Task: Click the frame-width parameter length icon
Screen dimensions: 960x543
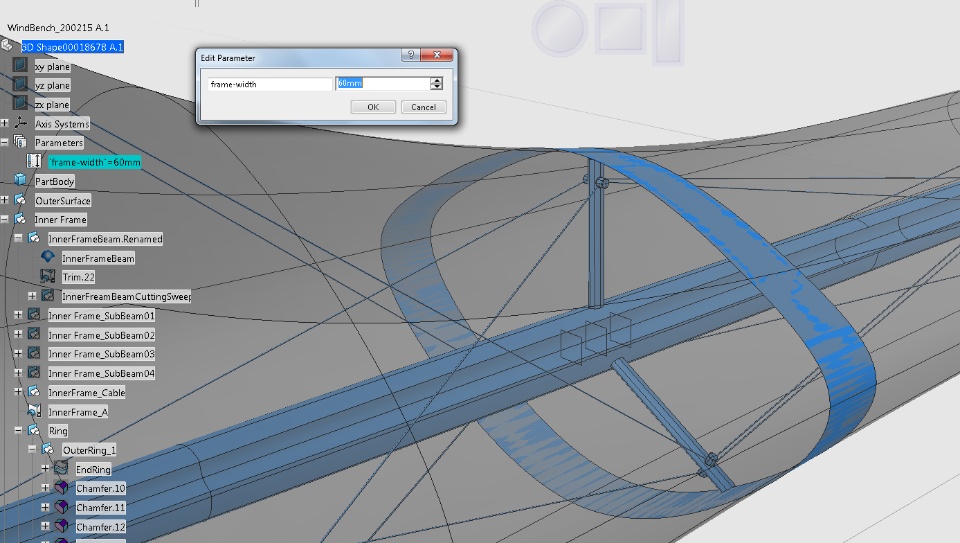Action: coord(34,161)
